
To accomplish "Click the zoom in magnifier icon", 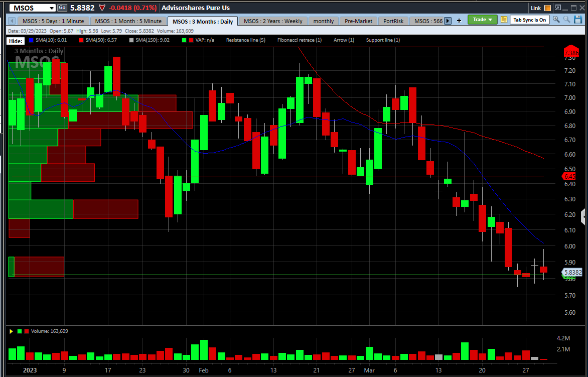I will 556,20.
